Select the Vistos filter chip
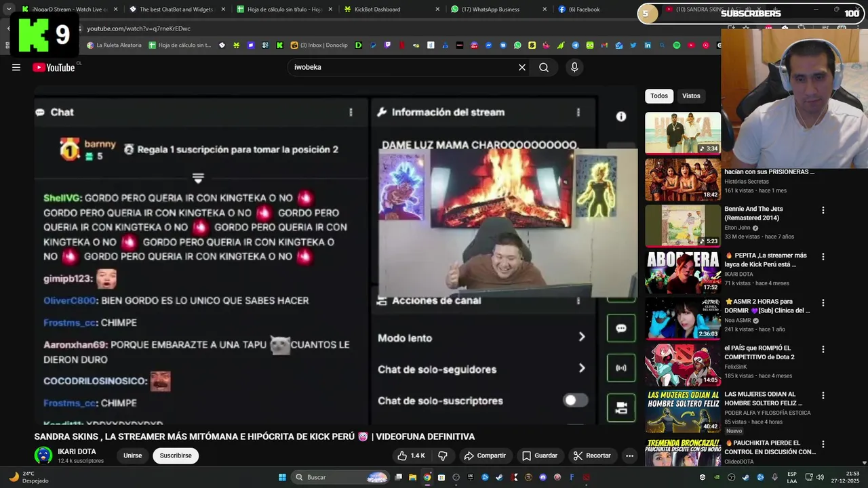This screenshot has width=868, height=488. [691, 96]
